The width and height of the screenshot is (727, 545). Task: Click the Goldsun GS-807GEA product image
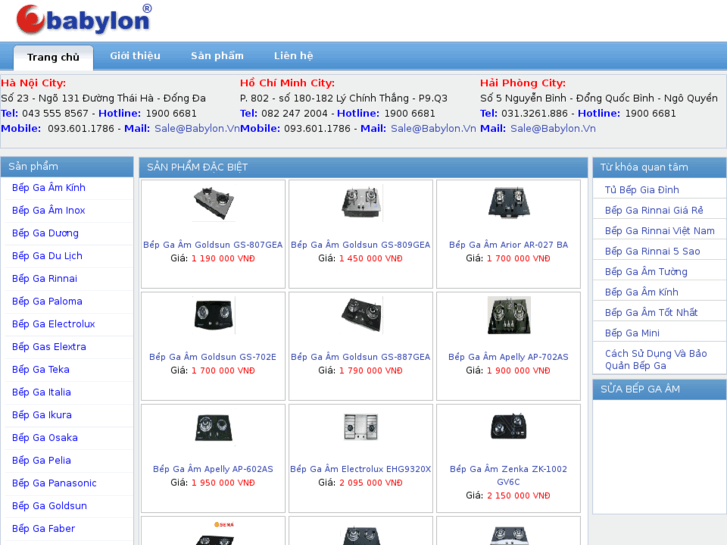coord(214,203)
